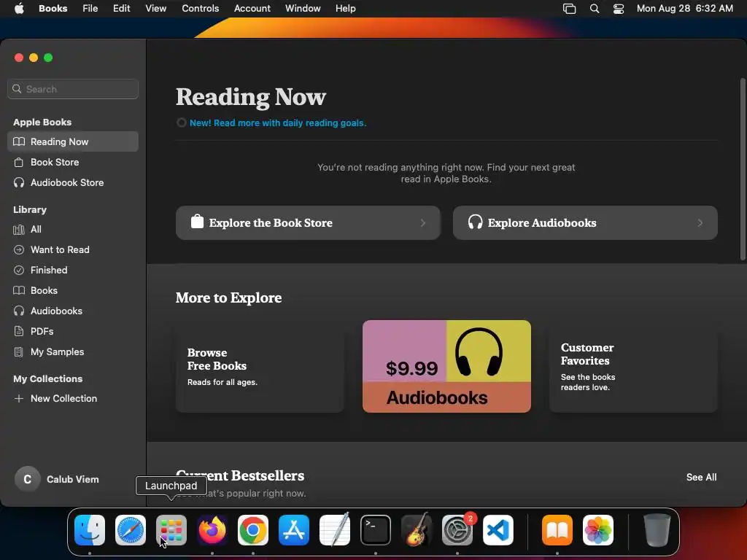Open Customer Favorites card
The image size is (747, 560).
click(x=633, y=366)
